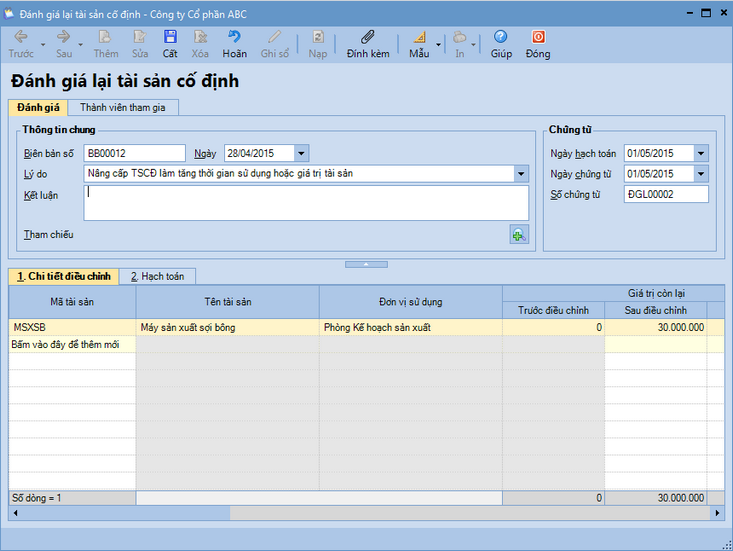Click the Số chứng từ field
Viewport: 733px width, 551px height.
pyautogui.click(x=666, y=194)
